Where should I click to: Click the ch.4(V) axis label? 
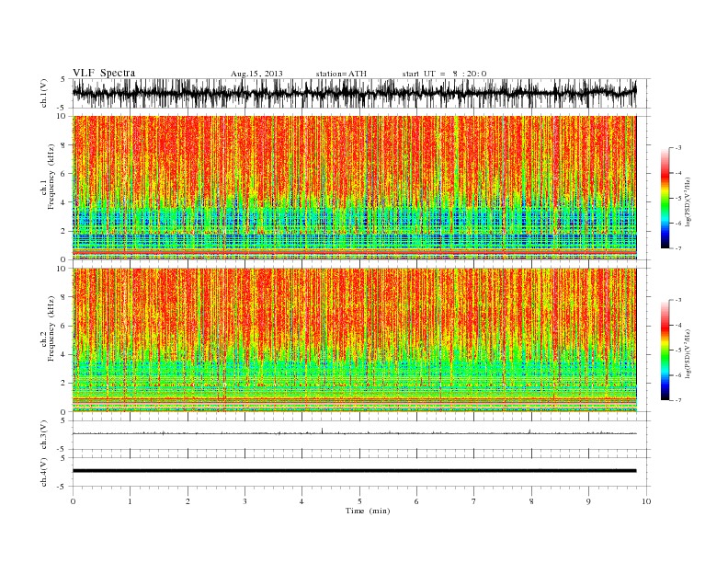(44, 472)
